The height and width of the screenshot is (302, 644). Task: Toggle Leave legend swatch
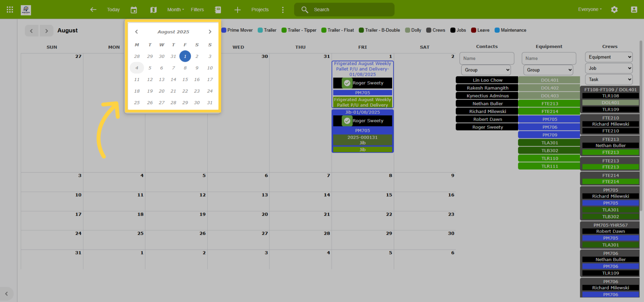[474, 30]
